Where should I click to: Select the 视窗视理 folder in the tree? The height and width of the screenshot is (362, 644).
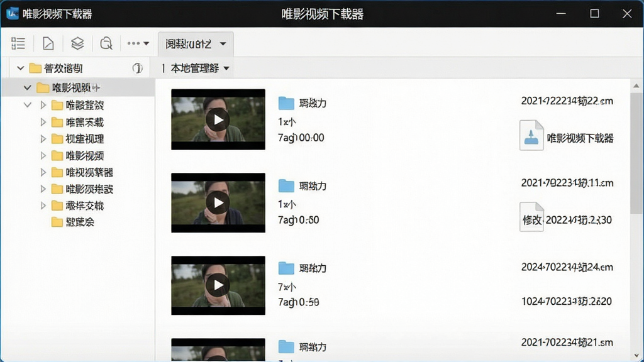click(x=77, y=139)
